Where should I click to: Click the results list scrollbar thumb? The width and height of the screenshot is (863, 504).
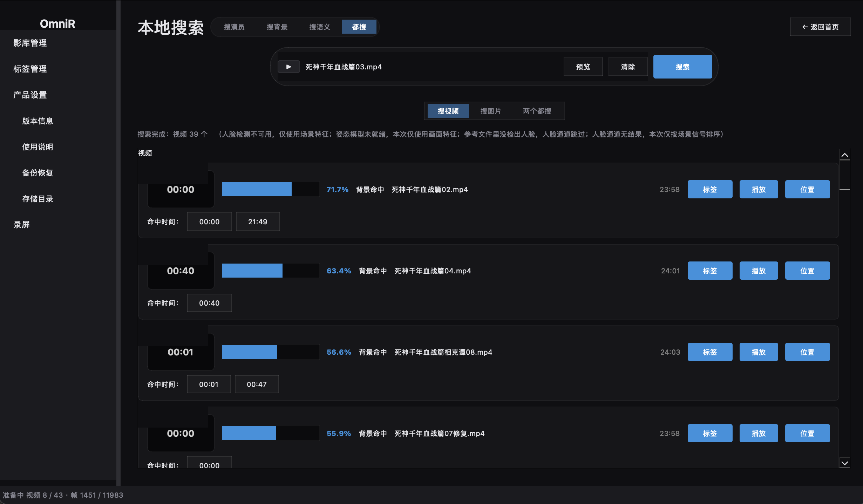(845, 175)
